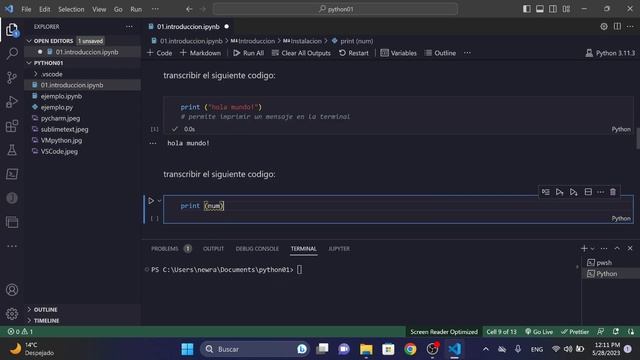Viewport: 640px width, 360px height.
Task: Go back in editor navigation
Action: point(189,9)
